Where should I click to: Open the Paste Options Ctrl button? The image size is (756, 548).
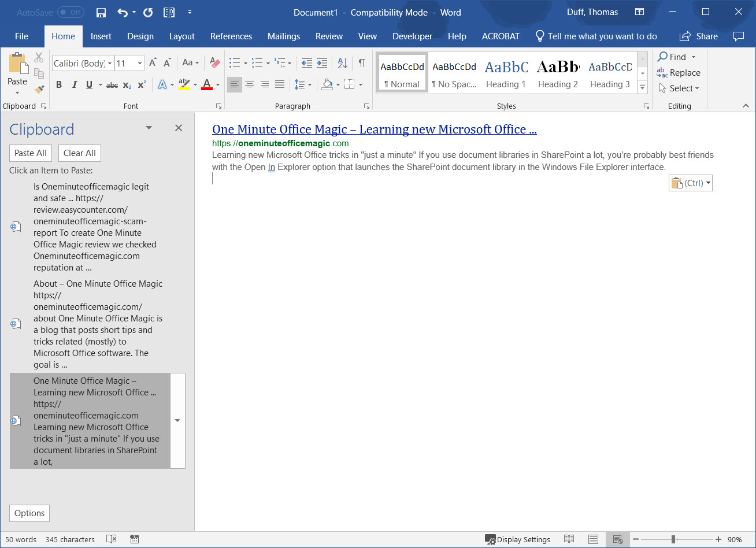(x=690, y=183)
